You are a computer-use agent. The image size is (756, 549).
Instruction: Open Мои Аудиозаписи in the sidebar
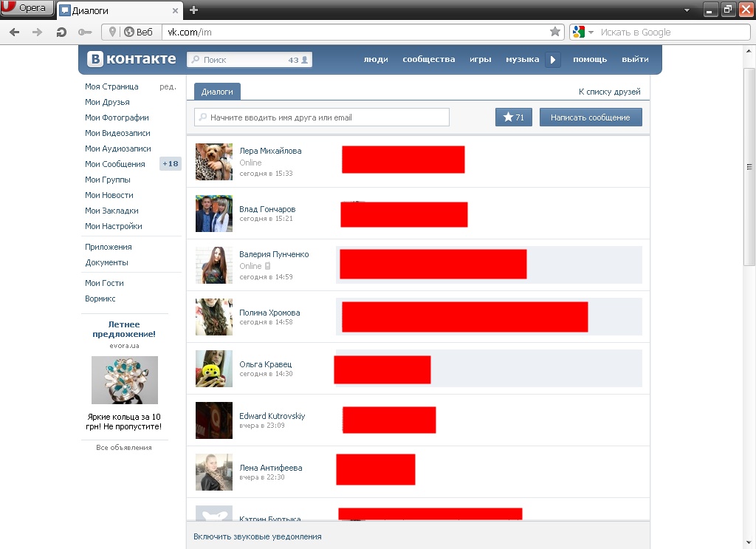tap(117, 149)
